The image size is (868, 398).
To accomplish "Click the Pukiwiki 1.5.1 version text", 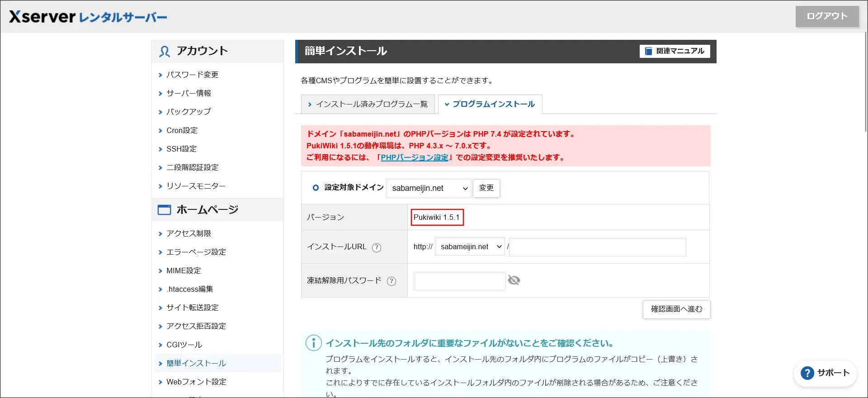I will (437, 217).
